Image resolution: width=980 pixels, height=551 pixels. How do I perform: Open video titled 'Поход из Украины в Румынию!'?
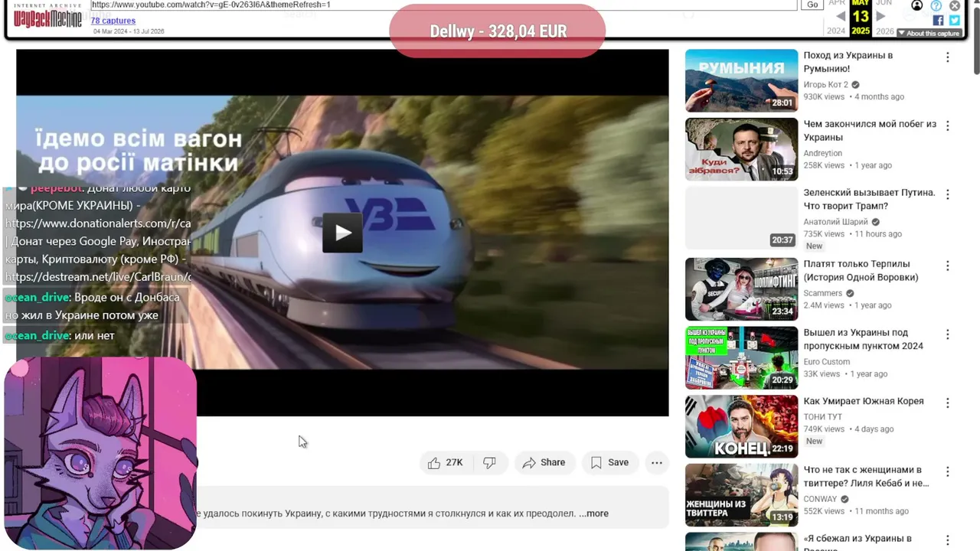click(x=848, y=62)
